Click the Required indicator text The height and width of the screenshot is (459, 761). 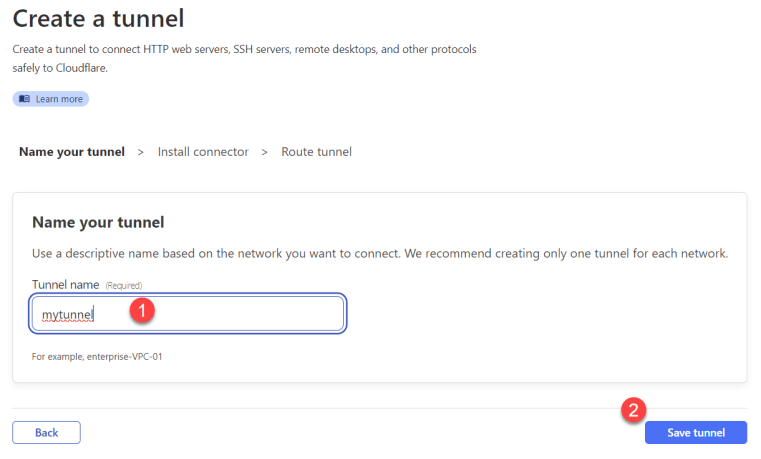click(124, 286)
